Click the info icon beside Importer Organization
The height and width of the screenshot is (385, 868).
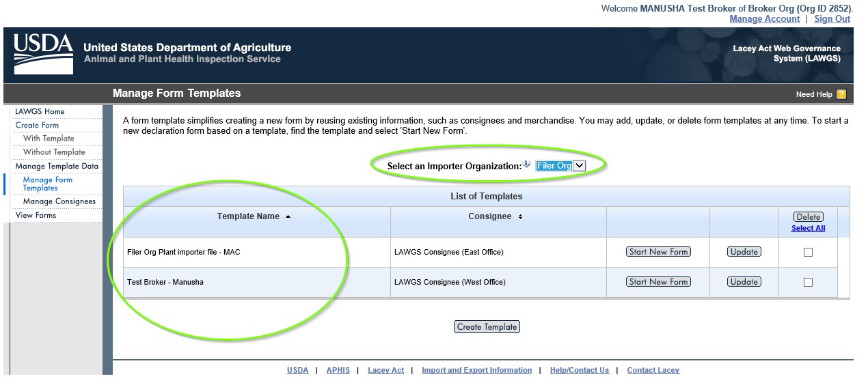[x=527, y=165]
